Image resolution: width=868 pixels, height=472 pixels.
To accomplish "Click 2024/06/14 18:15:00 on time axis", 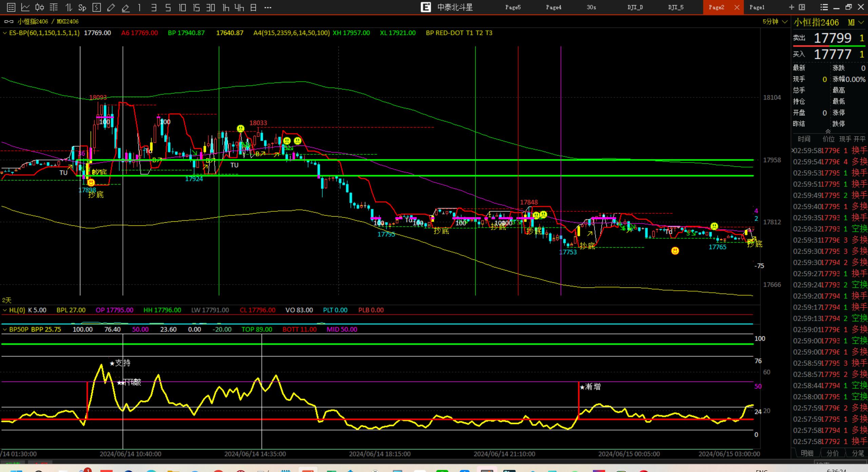I will click(380, 454).
